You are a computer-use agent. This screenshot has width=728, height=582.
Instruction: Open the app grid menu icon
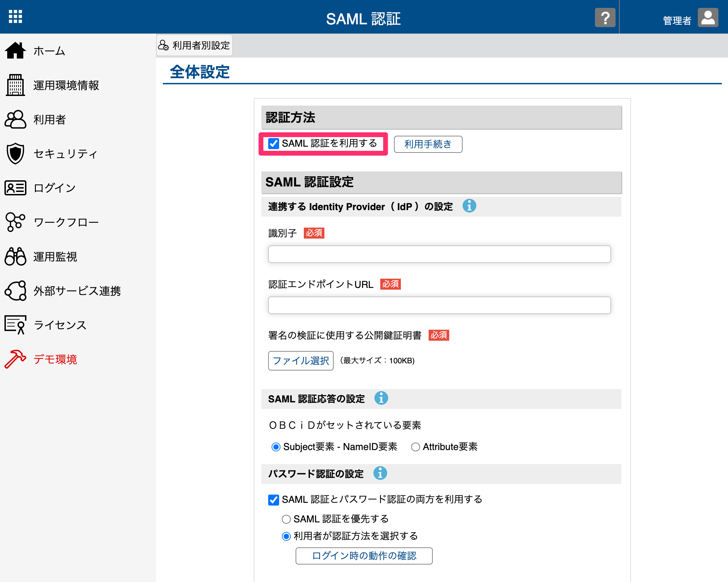pos(15,16)
